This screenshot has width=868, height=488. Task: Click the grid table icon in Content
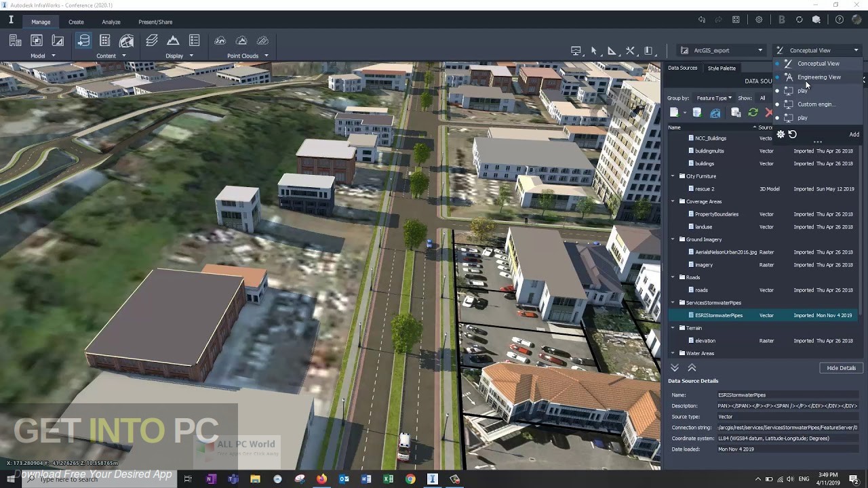click(104, 41)
